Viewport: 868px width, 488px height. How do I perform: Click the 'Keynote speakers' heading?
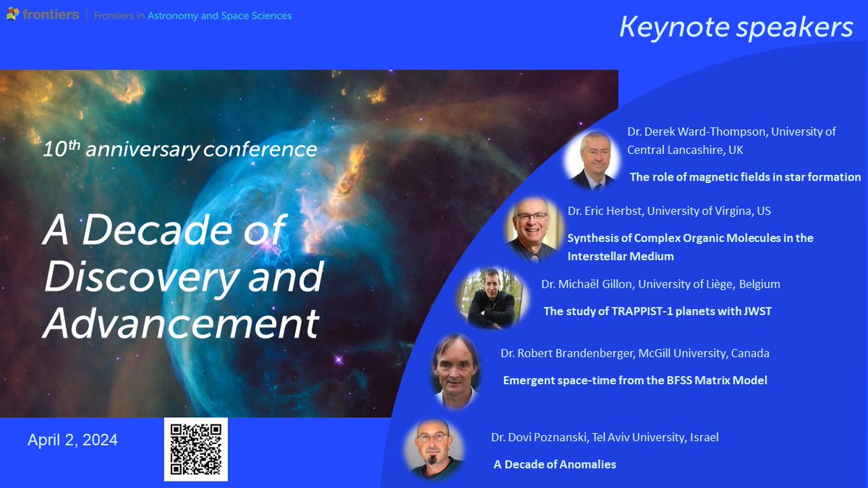point(736,27)
